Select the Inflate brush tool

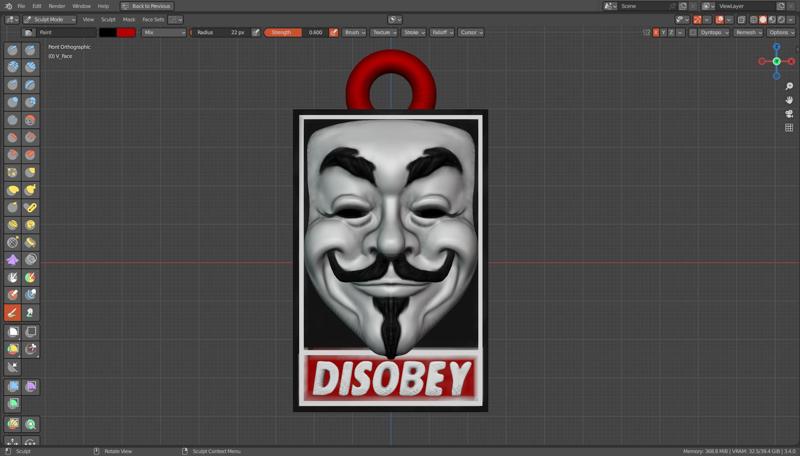click(x=13, y=103)
